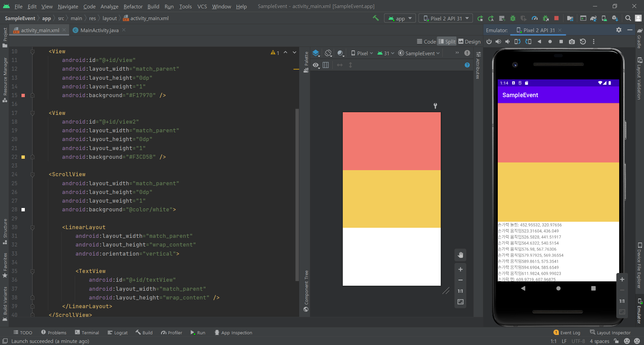Open the Profiler tool window
This screenshot has width=644, height=345.
pos(171,333)
